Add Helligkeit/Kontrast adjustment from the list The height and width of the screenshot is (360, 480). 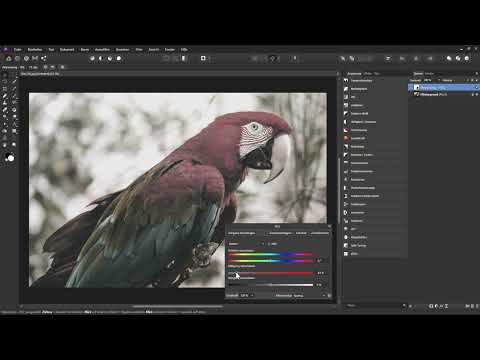tap(363, 122)
